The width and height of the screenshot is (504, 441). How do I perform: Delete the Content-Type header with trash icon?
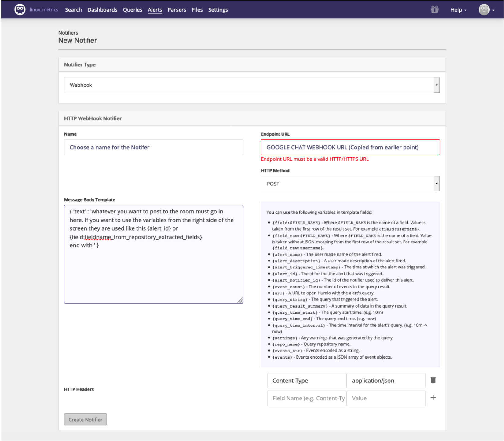coord(433,380)
